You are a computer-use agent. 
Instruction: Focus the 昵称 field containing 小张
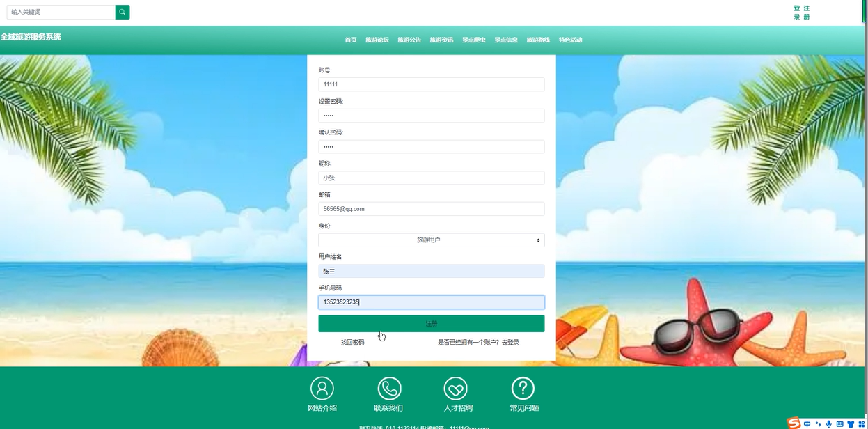point(432,178)
